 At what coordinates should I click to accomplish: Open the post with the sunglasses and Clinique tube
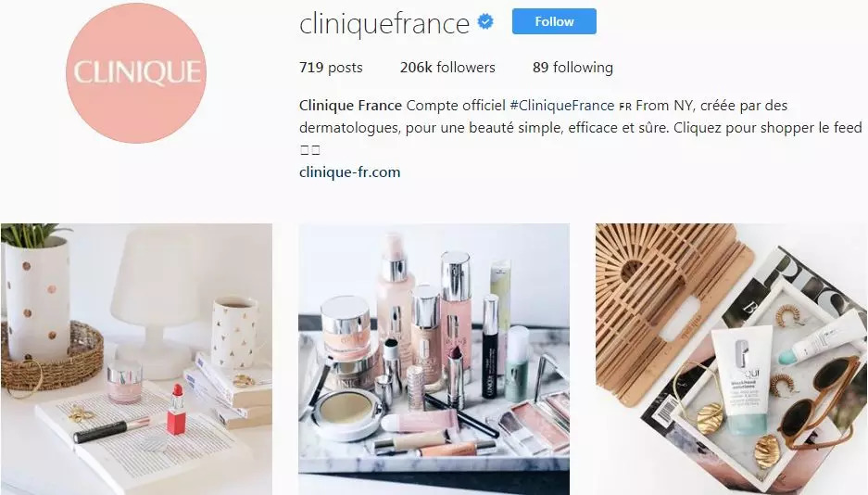click(731, 359)
